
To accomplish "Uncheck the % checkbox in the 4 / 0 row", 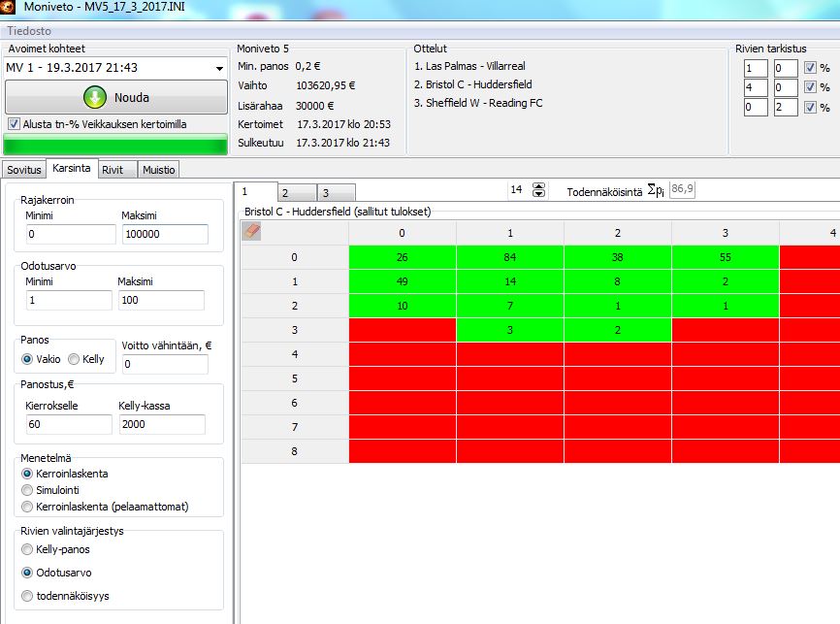I will (x=810, y=87).
